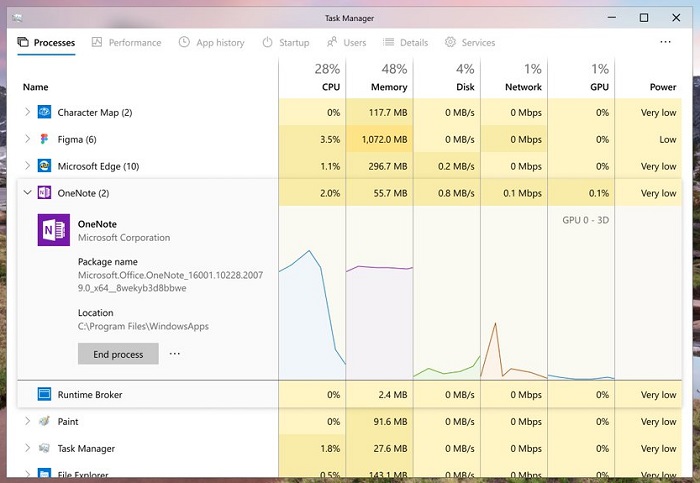
Task: Open the top-right more options menu
Action: coord(665,42)
